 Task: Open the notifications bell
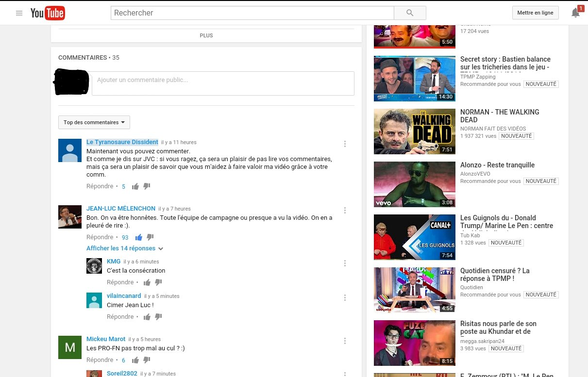click(576, 13)
